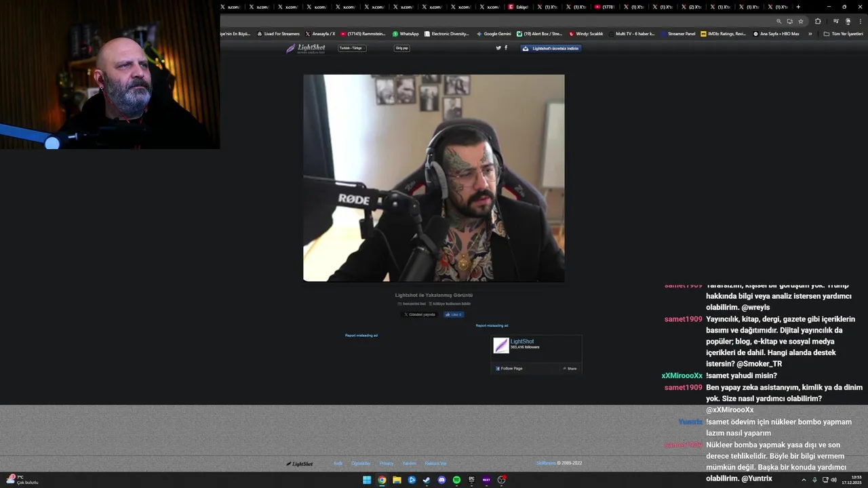Expand the system tray hidden icons chevron
This screenshot has height=488, width=868.
(x=804, y=480)
